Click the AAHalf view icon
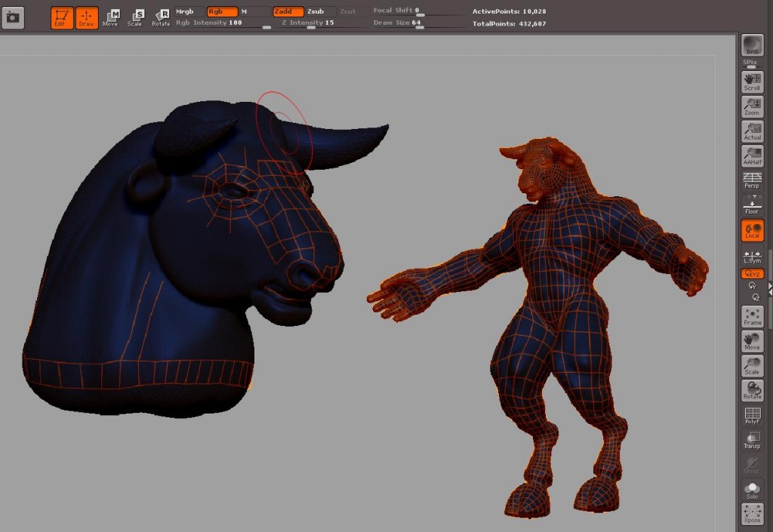Screen dimensions: 773x532 tap(752, 156)
